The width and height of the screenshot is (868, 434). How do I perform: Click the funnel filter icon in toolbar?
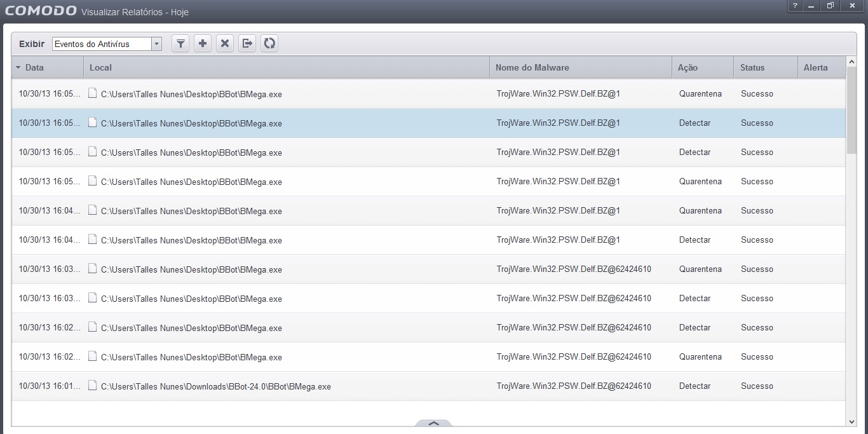[x=181, y=44]
